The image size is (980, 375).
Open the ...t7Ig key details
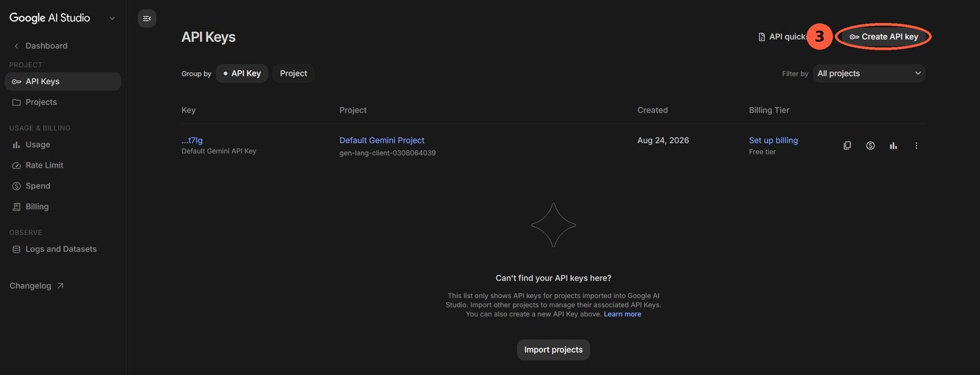pos(192,140)
